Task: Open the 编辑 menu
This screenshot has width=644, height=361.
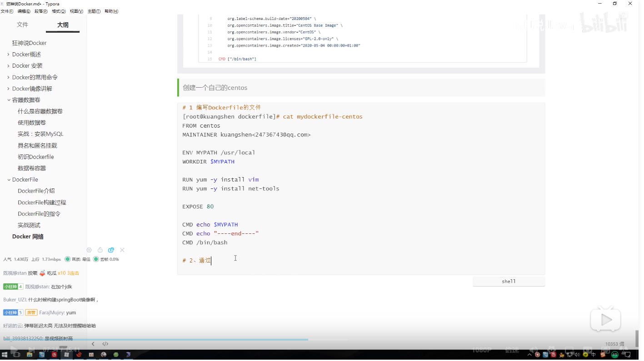Action: 24,11
